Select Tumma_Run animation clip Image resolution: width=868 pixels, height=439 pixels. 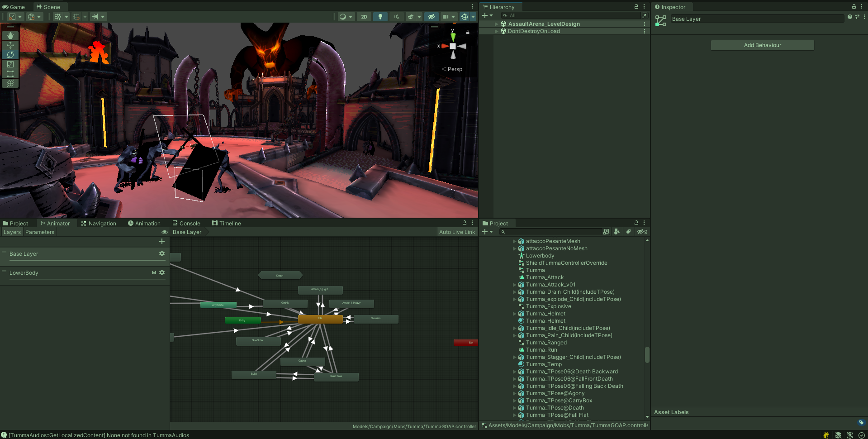[x=541, y=350]
